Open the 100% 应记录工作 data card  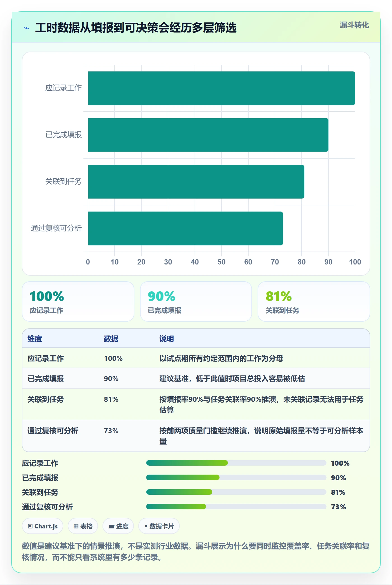78,301
